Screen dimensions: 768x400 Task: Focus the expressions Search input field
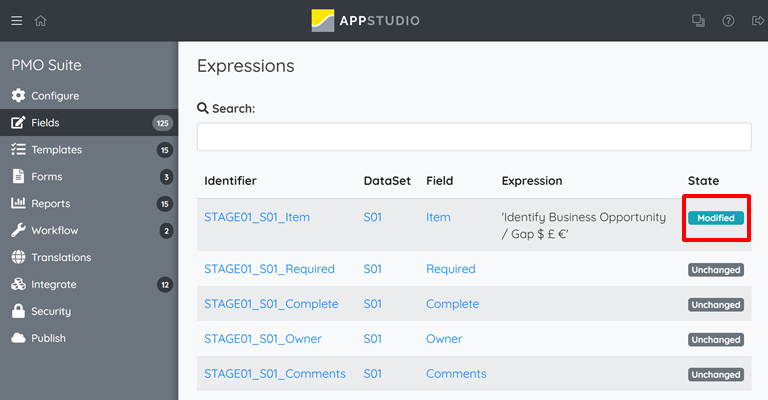(x=474, y=137)
